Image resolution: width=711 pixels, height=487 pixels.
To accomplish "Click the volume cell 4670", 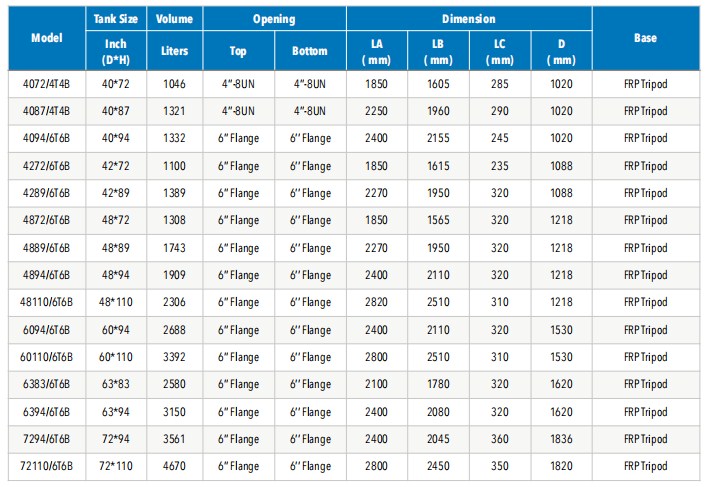I will (174, 466).
